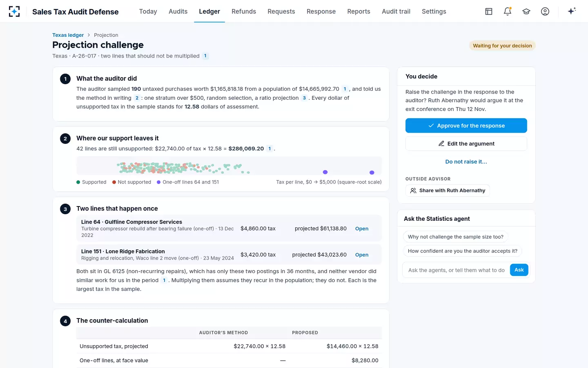Image resolution: width=588 pixels, height=368 pixels.
Task: Approve for the response
Action: (x=466, y=126)
